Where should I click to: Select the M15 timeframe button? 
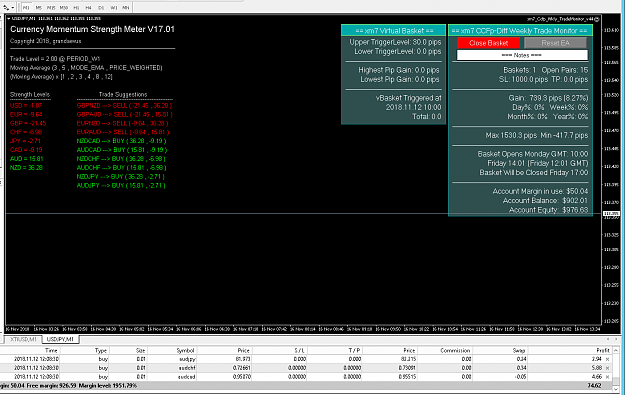tap(51, 8)
